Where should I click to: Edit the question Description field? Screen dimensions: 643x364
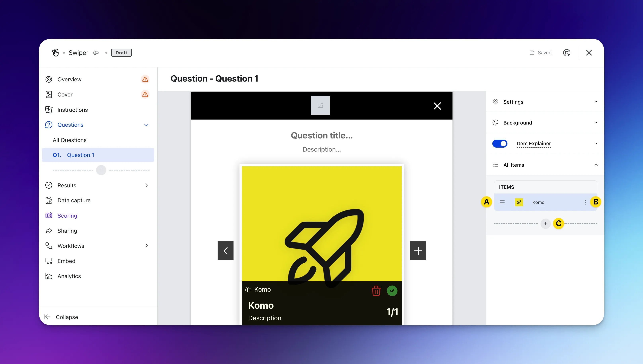[x=322, y=150]
